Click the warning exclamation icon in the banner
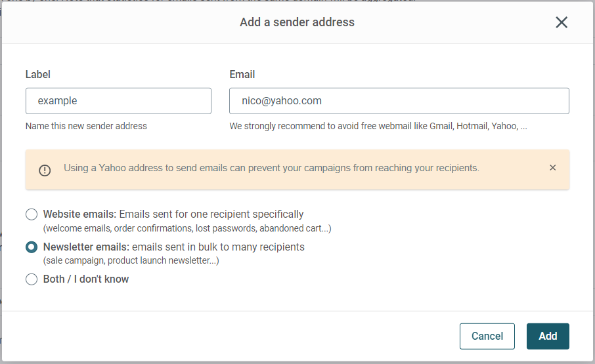The height and width of the screenshot is (364, 595). [x=45, y=171]
